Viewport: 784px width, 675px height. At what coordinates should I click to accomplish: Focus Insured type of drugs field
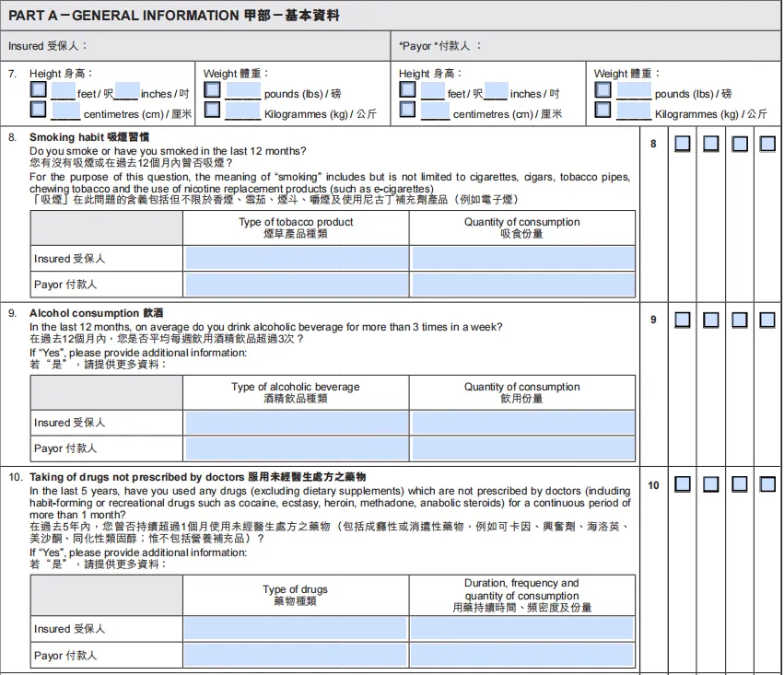pyautogui.click(x=296, y=629)
